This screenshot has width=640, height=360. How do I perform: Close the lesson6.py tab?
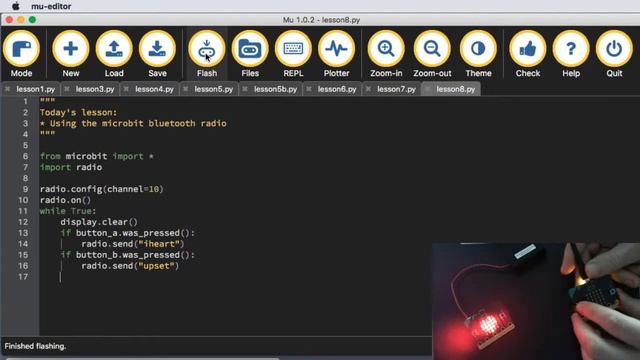pos(309,89)
